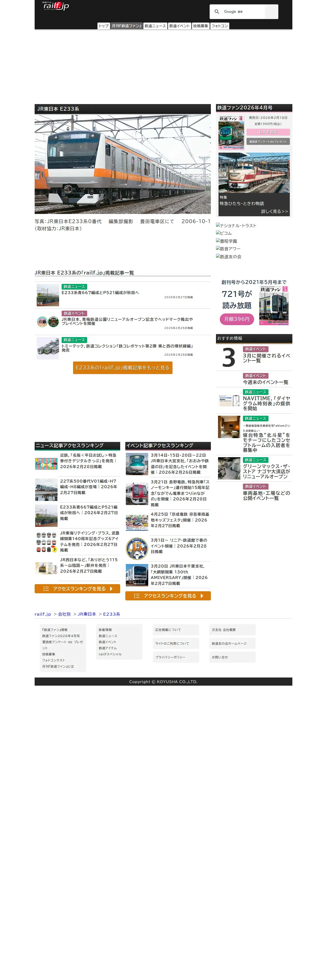Open 3月に開催されるイベント一覧 link
Viewport: 327px width, 980px height.
tap(266, 358)
